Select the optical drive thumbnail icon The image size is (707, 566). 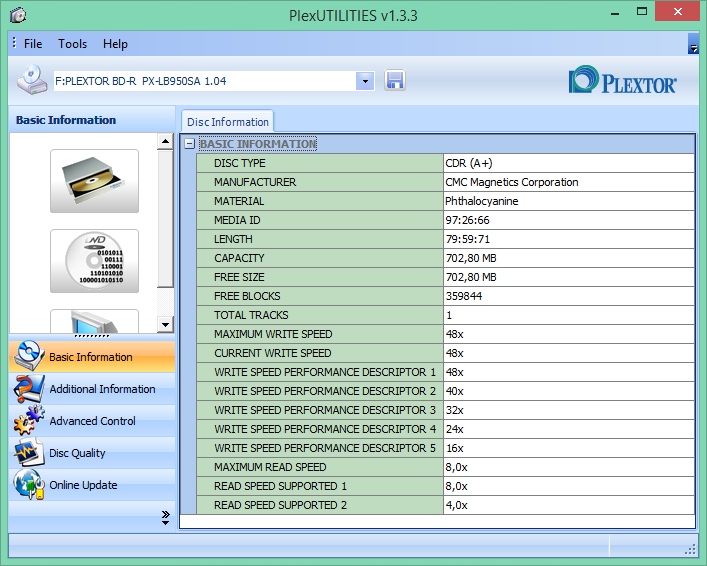click(x=94, y=181)
